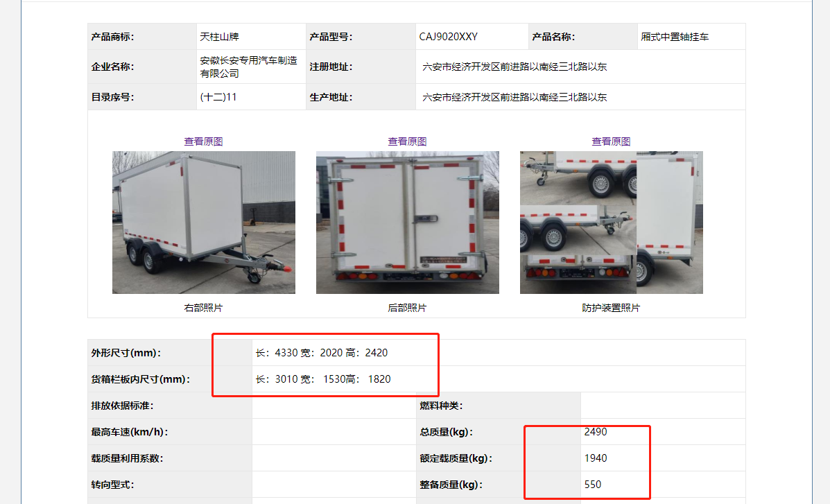
Task: Click the 整备质量 value 550
Action: pyautogui.click(x=593, y=485)
